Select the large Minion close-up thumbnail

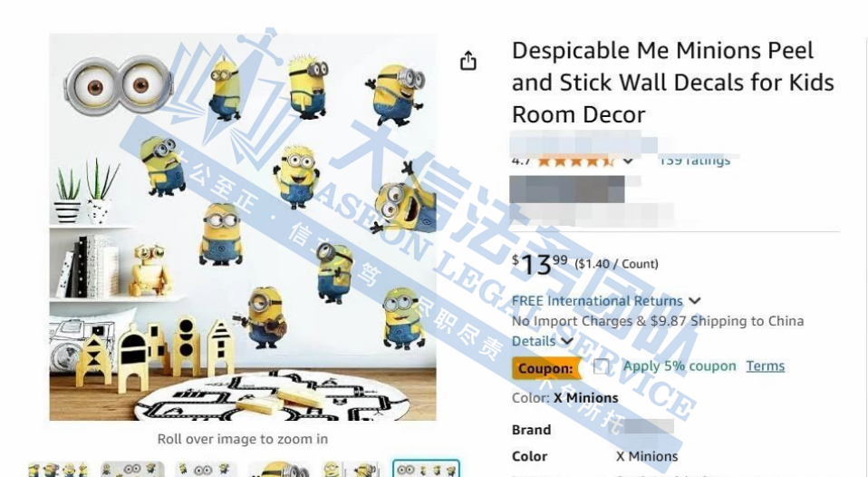[279, 469]
